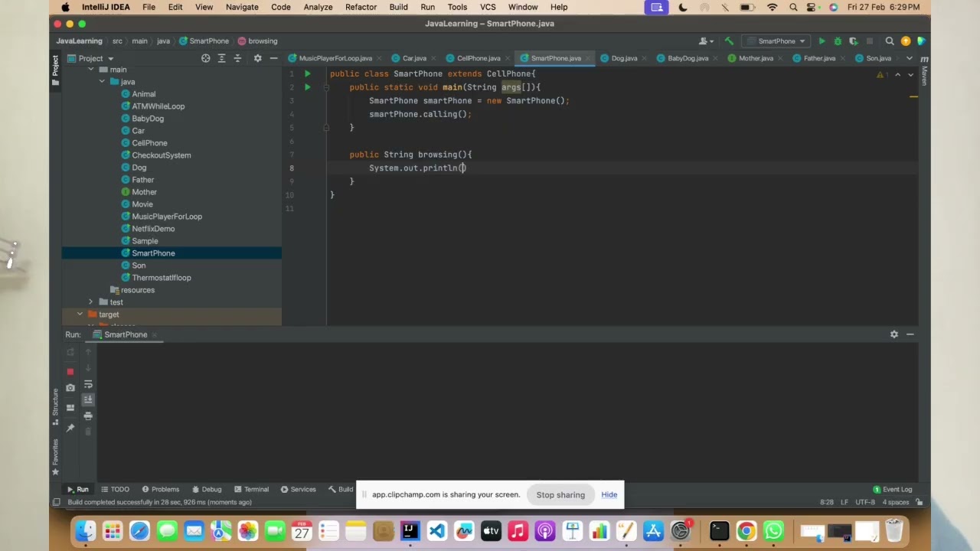Click the editor warning indicator
Screen dimensions: 980x551
882,75
